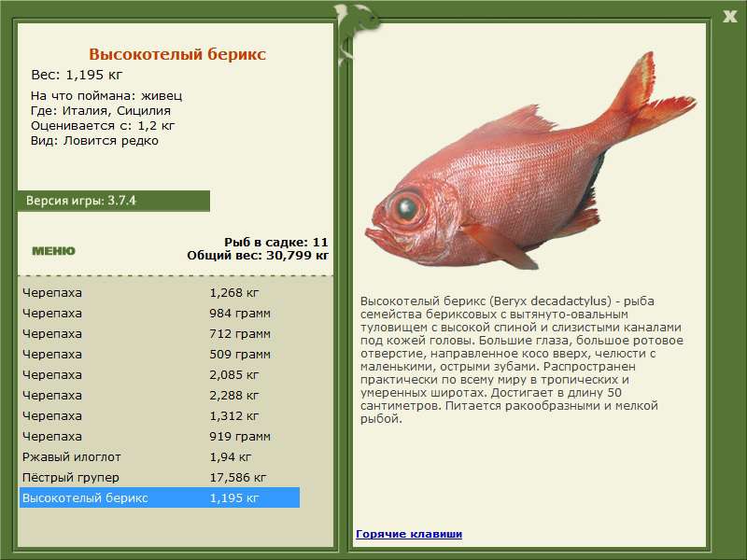Close the fish catalog window
The image size is (747, 560).
tap(729, 14)
